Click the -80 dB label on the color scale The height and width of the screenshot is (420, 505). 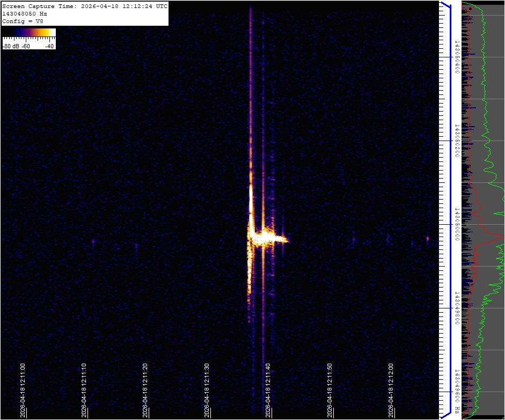tap(12, 46)
